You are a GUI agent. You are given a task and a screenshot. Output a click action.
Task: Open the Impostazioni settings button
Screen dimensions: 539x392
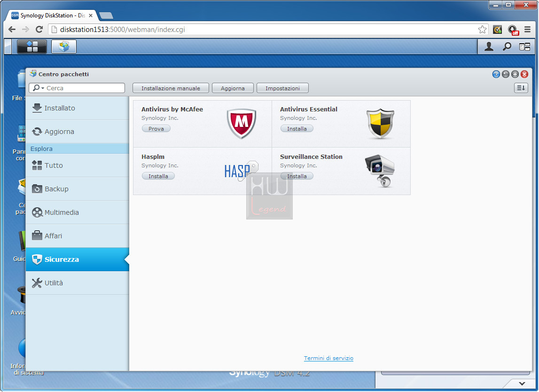pyautogui.click(x=282, y=88)
